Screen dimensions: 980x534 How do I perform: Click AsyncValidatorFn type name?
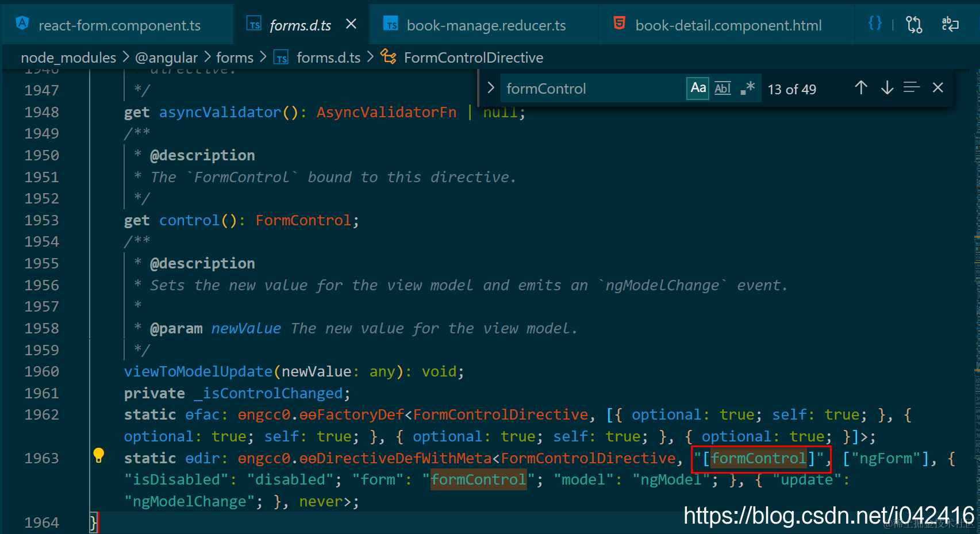386,112
